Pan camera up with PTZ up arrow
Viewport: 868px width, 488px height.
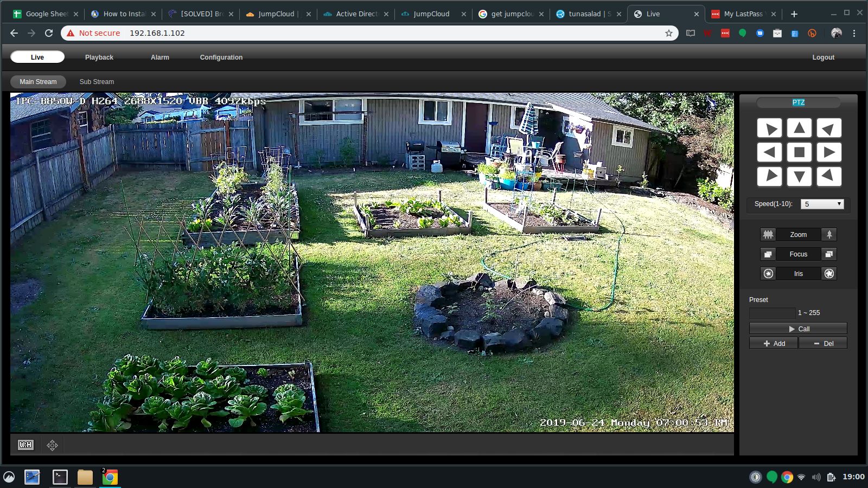point(799,129)
